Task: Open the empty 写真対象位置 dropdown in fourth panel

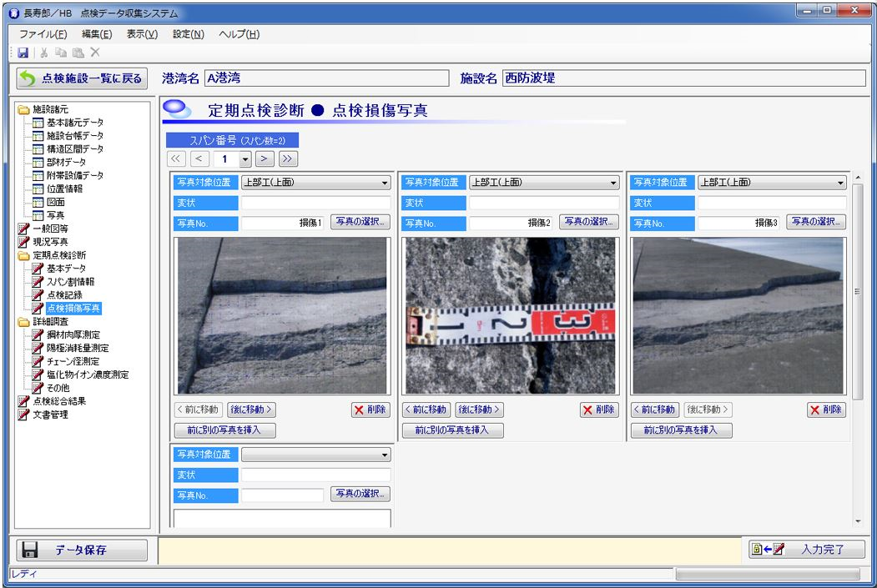Action: pyautogui.click(x=384, y=455)
